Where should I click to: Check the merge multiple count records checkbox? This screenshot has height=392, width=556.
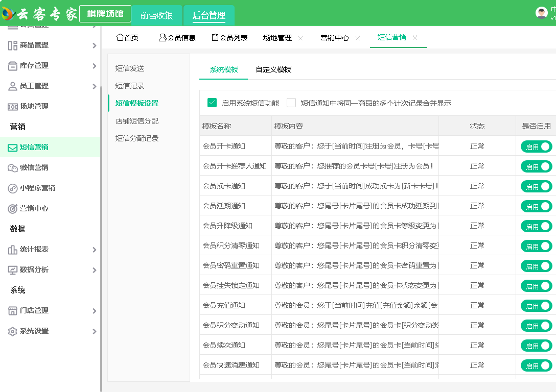(x=291, y=103)
